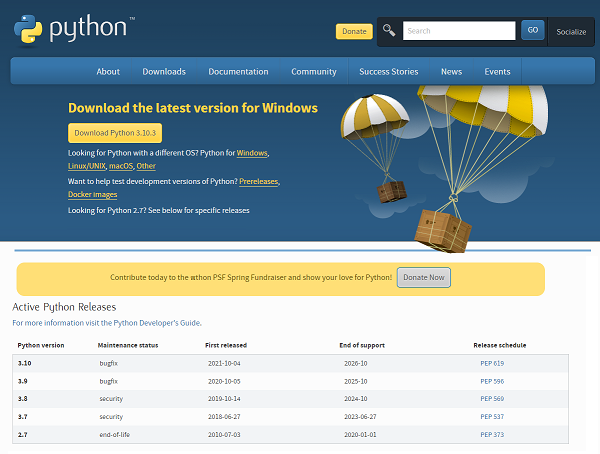
Task: Open PEP 596 release schedule
Action: 492,381
